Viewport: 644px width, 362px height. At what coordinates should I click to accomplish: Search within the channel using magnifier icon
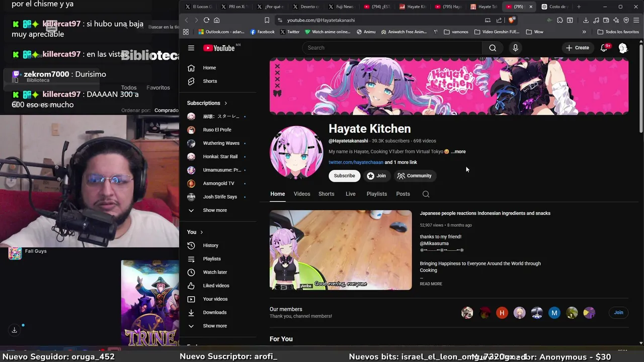coord(426,194)
